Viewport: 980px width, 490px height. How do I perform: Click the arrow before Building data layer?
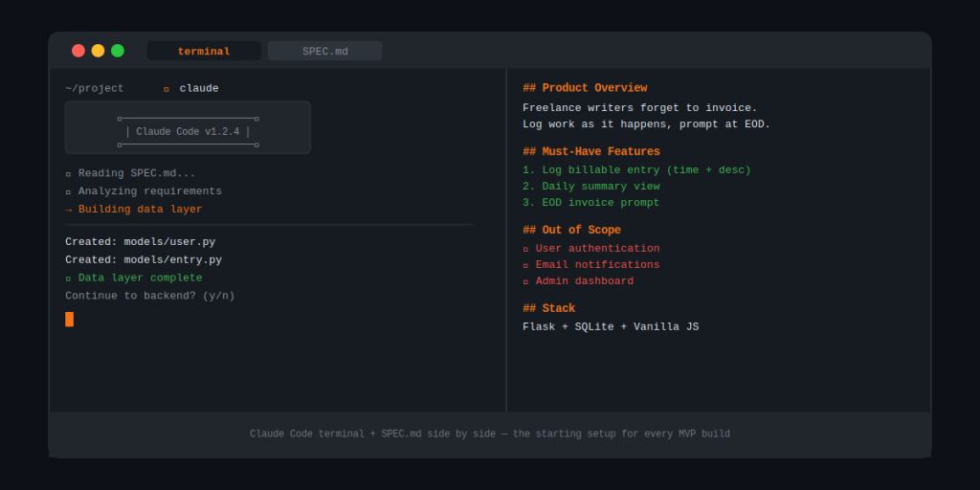(68, 210)
